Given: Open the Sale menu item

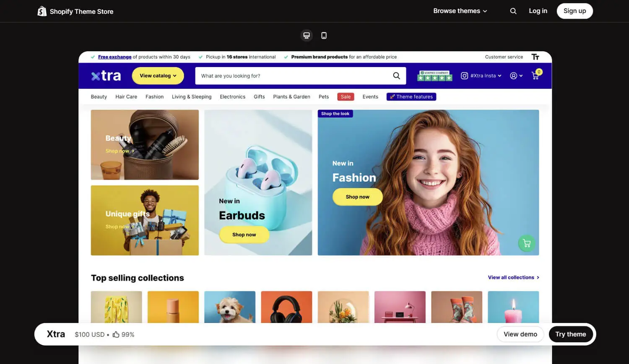Looking at the screenshot, I should coord(346,97).
